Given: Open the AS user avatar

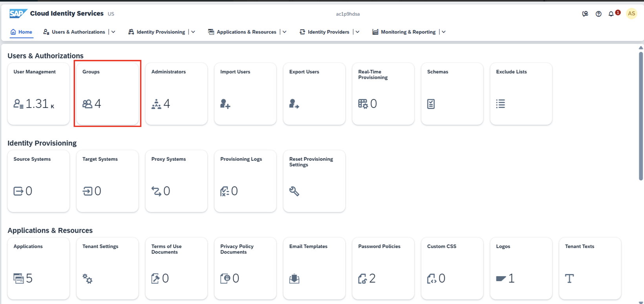Looking at the screenshot, I should [631, 14].
